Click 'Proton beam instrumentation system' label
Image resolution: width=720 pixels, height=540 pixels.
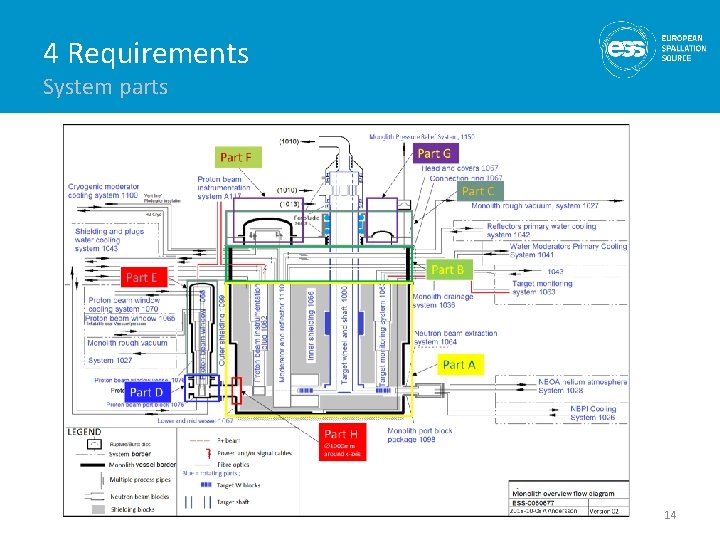click(224, 188)
